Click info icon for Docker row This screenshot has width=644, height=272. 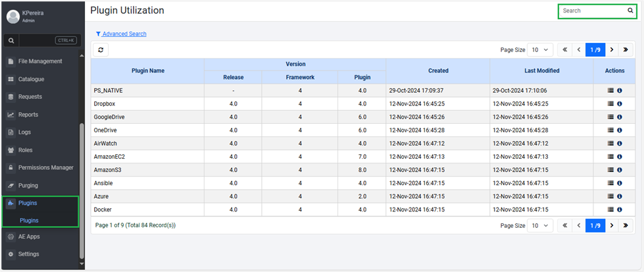tap(620, 209)
